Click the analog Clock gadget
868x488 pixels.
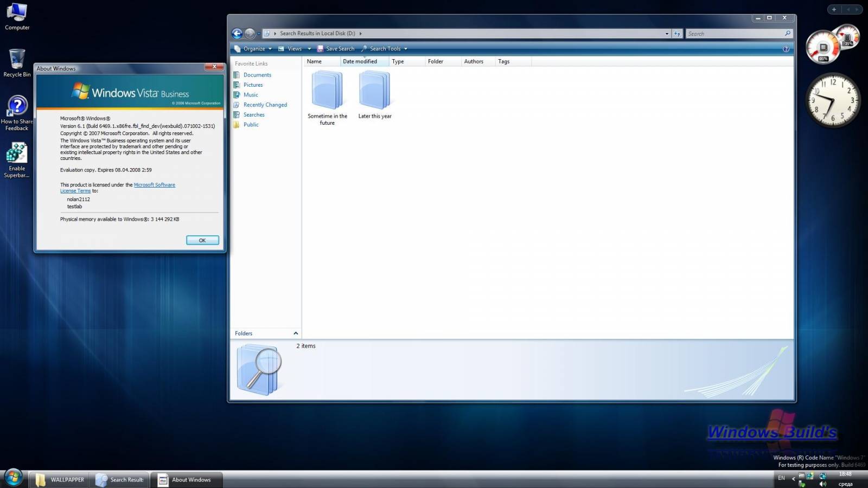pos(833,100)
